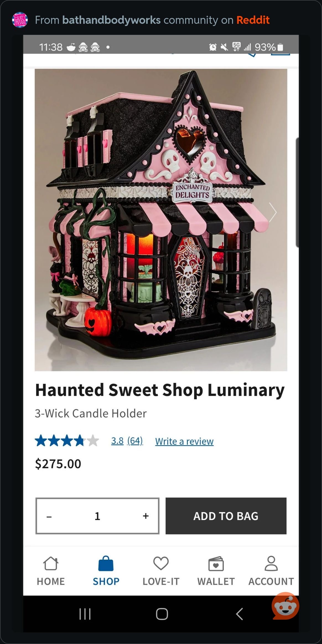Image resolution: width=322 pixels, height=644 pixels.
Task: Show next product image with right chevron
Action: (273, 212)
